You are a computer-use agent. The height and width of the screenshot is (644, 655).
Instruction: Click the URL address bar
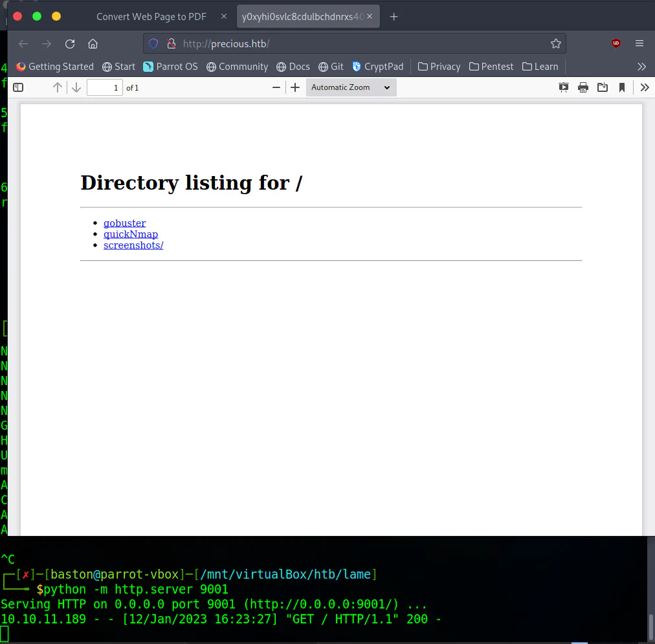354,43
